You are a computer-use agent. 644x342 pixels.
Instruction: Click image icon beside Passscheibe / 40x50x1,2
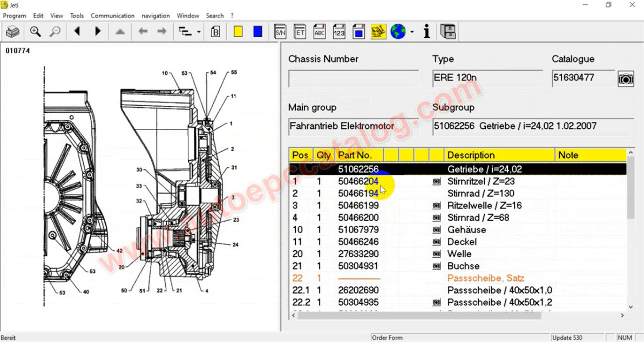(436, 303)
